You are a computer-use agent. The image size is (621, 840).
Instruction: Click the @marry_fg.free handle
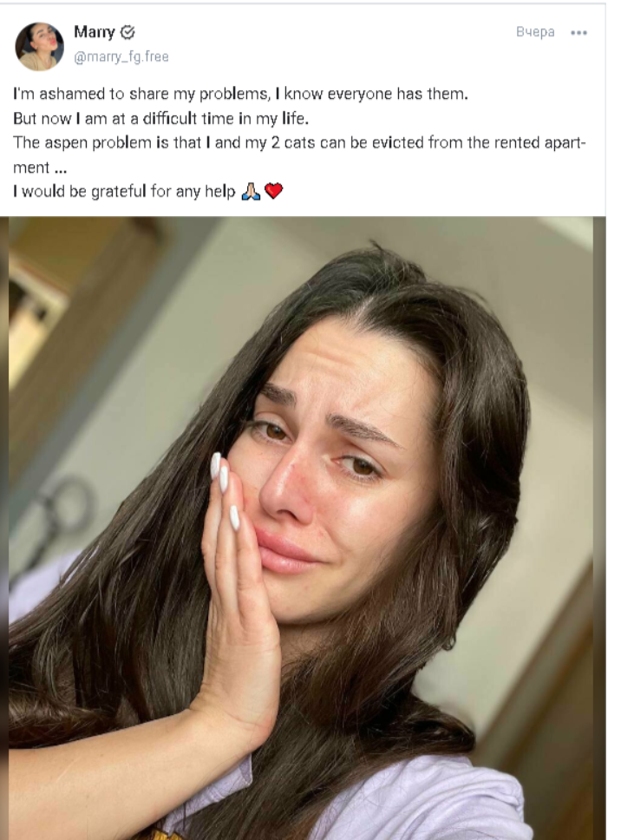[121, 56]
